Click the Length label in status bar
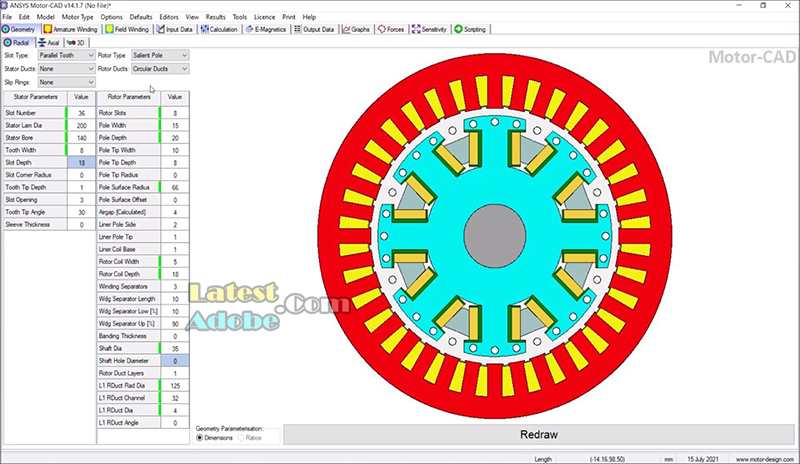800x464 pixels. click(x=543, y=459)
